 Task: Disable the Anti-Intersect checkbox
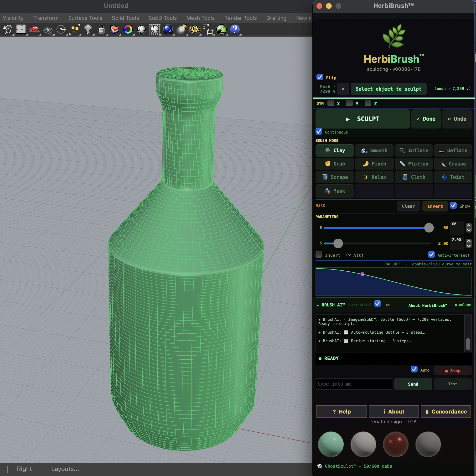[431, 254]
